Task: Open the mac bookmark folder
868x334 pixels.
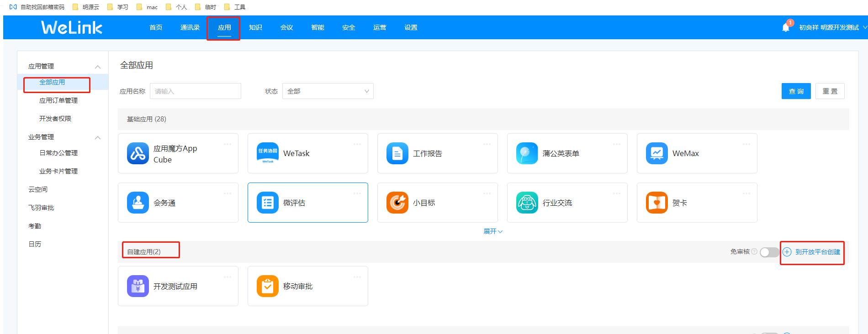Action: click(x=147, y=7)
